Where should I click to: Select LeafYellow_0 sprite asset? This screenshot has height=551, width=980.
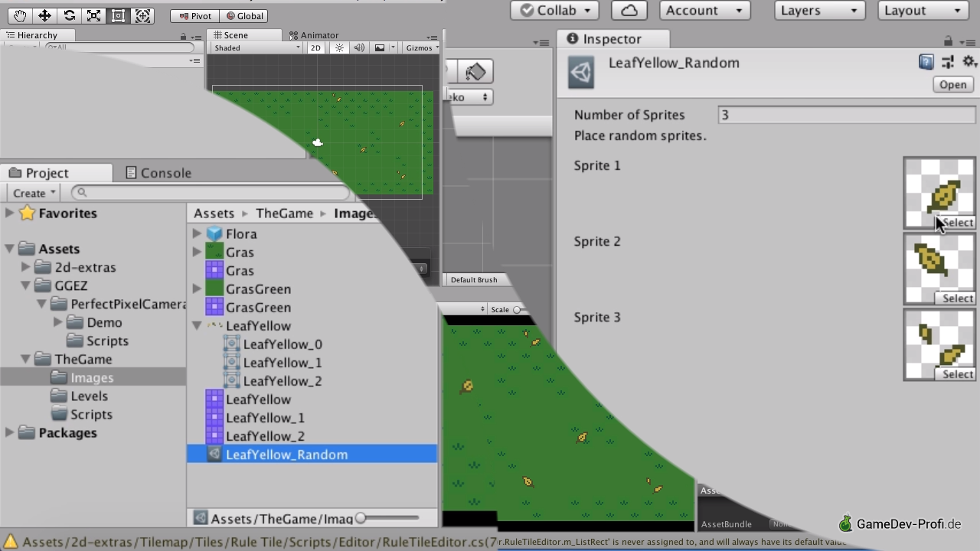[x=283, y=344]
